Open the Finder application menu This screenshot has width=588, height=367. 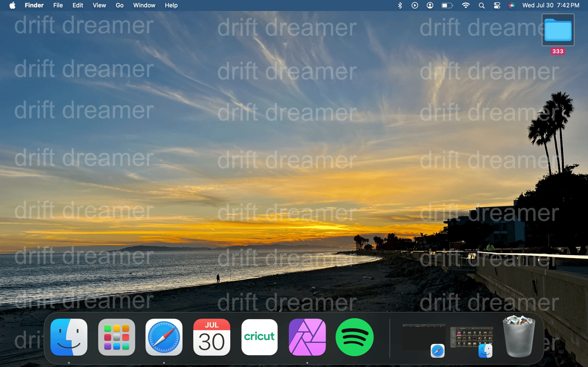[x=34, y=5]
